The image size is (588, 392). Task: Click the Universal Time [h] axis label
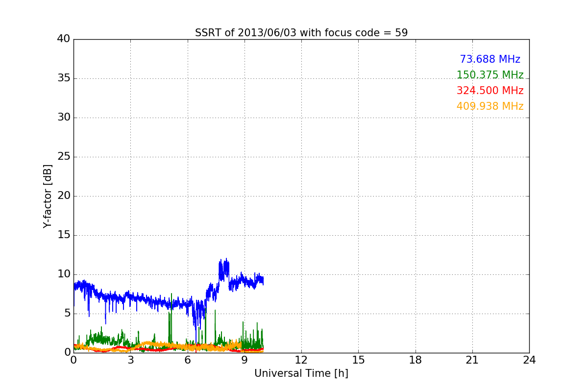[301, 373]
